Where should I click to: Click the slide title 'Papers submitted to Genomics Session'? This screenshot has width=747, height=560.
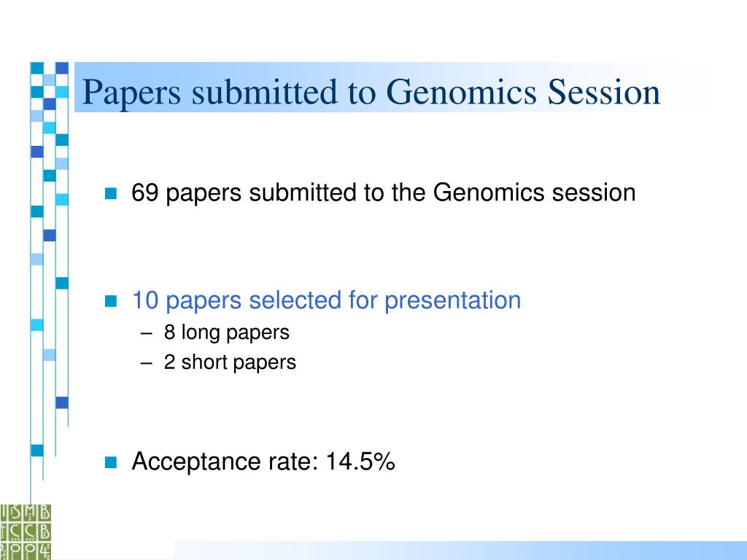tap(371, 92)
